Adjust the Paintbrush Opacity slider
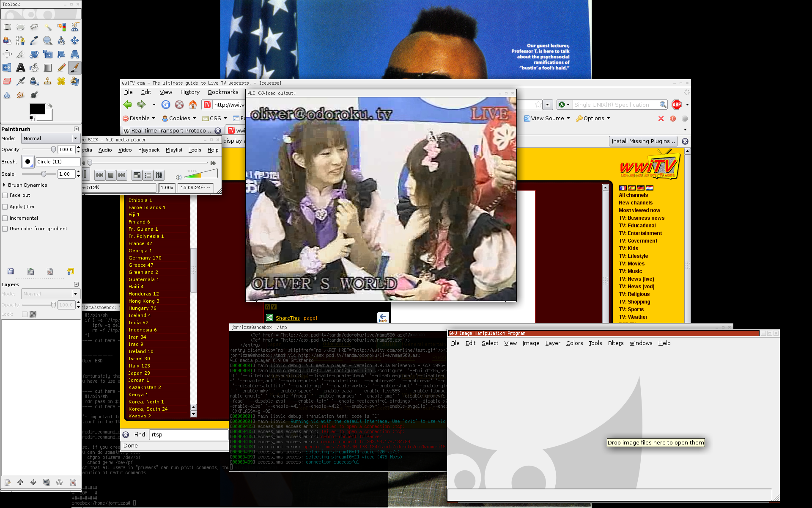 point(39,149)
